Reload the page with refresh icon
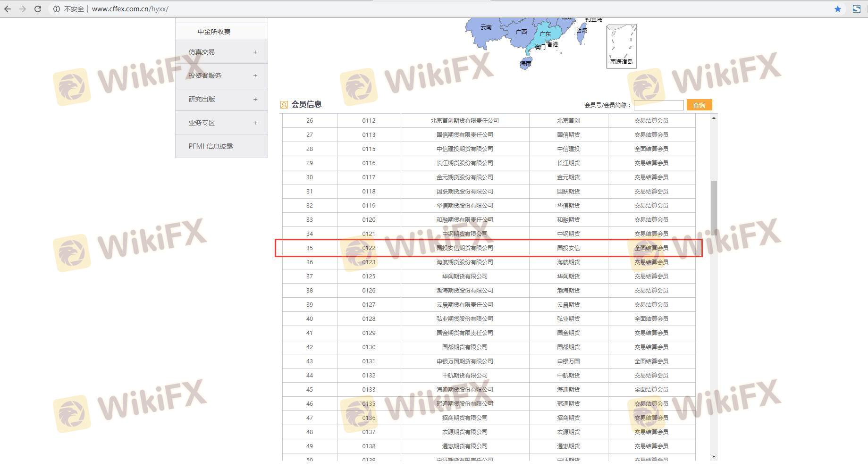This screenshot has width=868, height=469. tap(38, 9)
